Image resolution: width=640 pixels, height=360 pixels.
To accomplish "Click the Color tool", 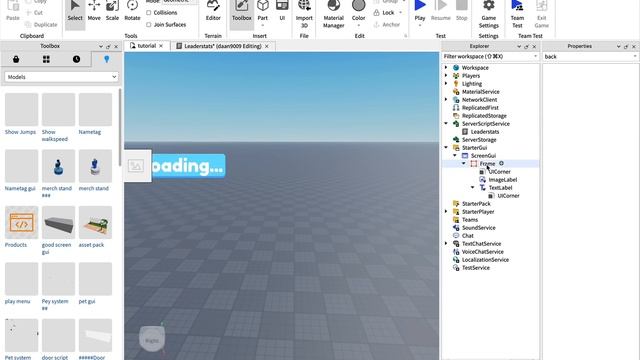I will [x=358, y=13].
